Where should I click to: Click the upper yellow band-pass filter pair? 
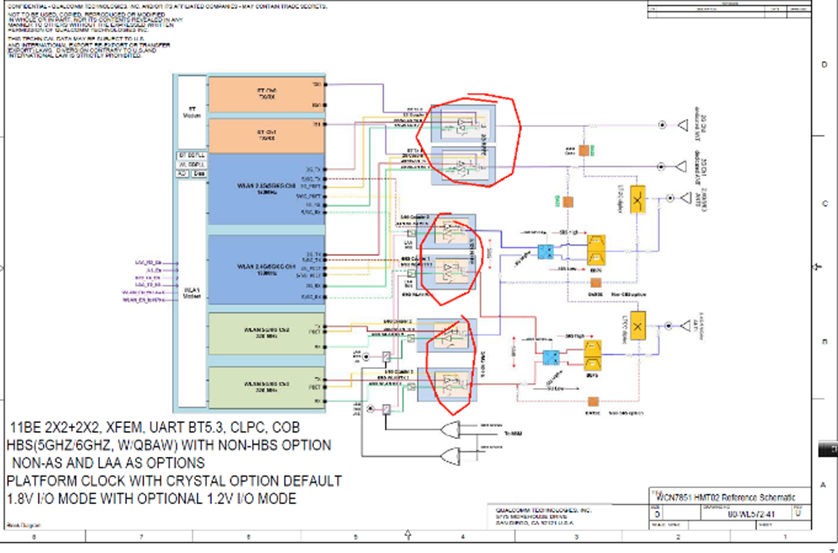tap(596, 250)
